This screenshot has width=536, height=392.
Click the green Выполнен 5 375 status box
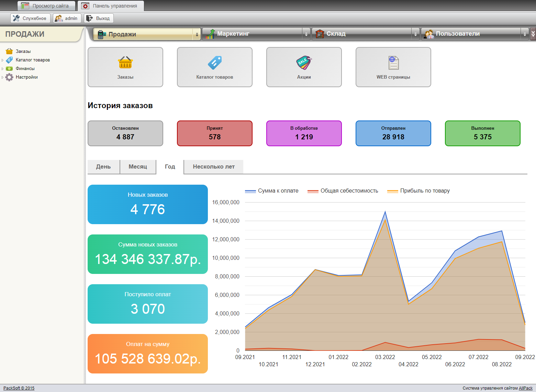(482, 133)
